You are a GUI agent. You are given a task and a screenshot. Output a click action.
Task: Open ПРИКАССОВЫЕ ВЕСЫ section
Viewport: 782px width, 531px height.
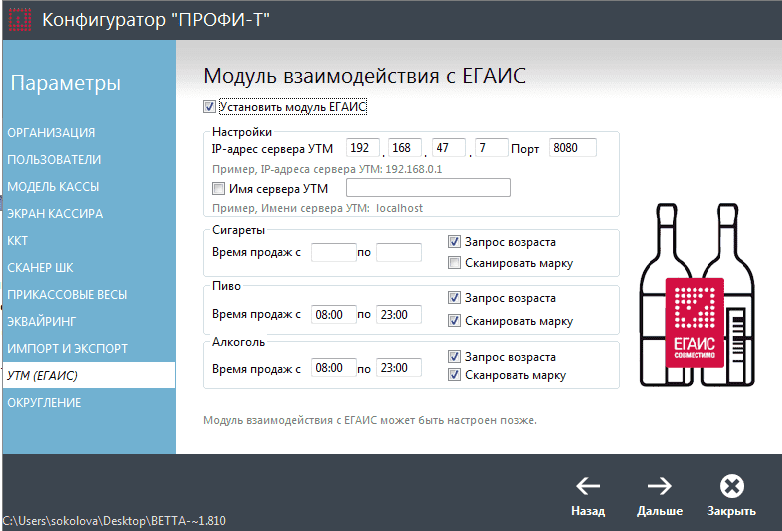89,295
